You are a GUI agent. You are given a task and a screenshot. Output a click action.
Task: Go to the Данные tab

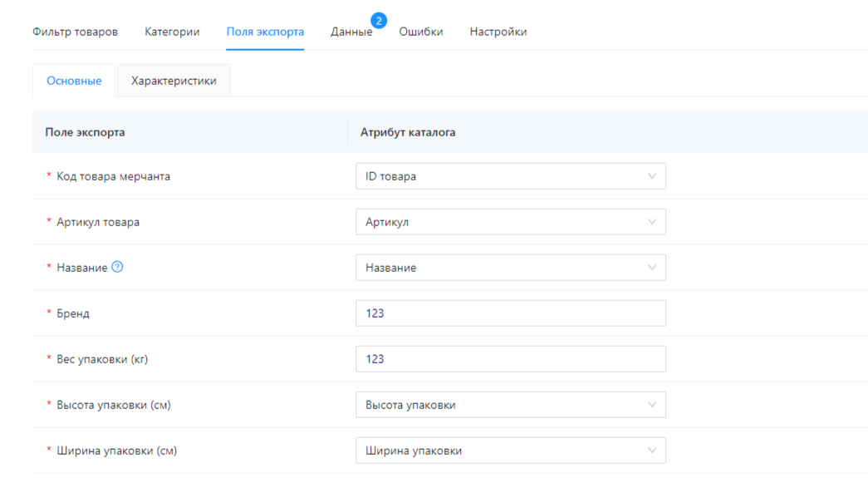pyautogui.click(x=351, y=32)
